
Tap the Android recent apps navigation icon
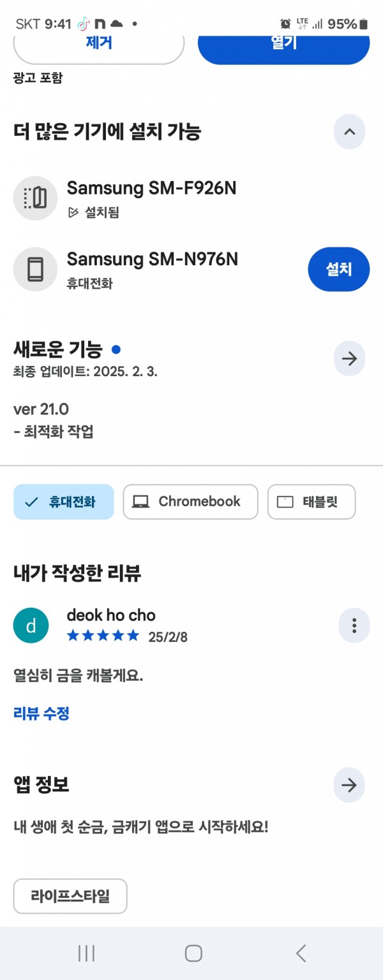(86, 953)
